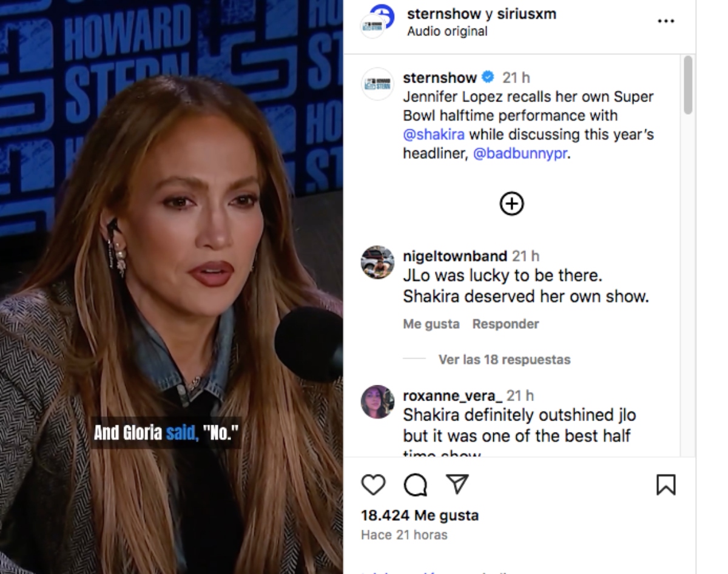
Task: Click the comments panel scrollbar thumb
Action: 687,85
